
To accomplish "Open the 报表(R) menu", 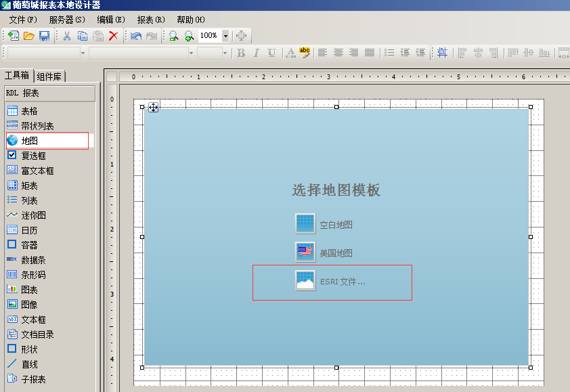I will coord(150,20).
